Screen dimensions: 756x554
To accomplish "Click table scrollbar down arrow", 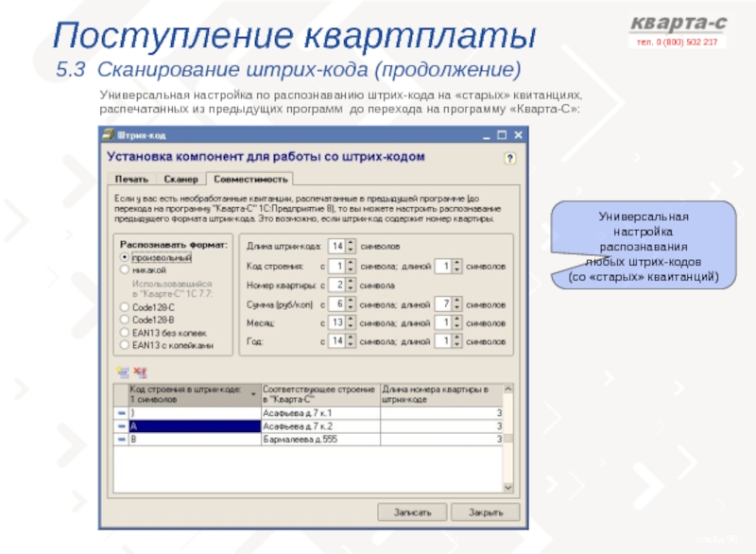I will point(507,488).
